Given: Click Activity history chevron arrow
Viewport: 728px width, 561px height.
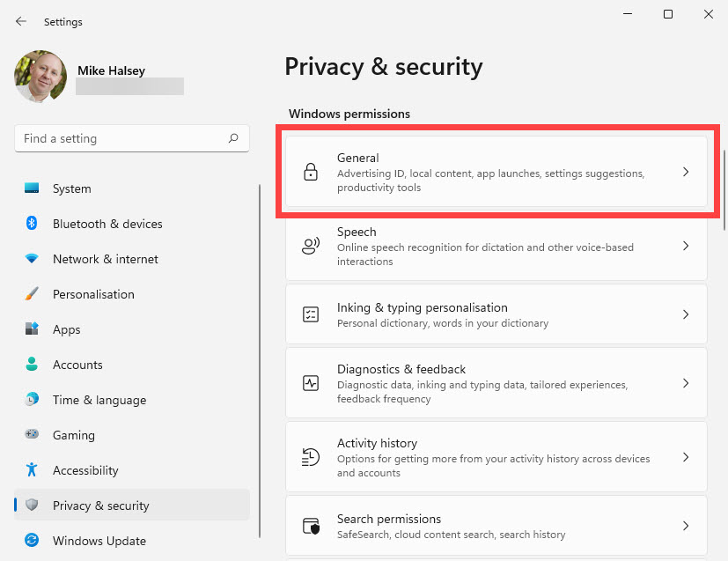Looking at the screenshot, I should [x=686, y=457].
